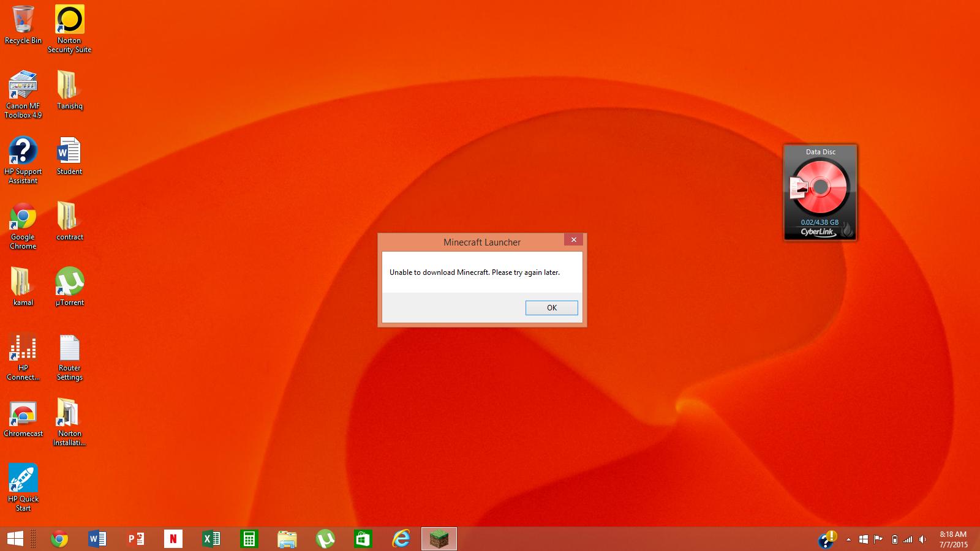Viewport: 980px width, 551px height.
Task: Select the contract folder icon
Action: [69, 221]
